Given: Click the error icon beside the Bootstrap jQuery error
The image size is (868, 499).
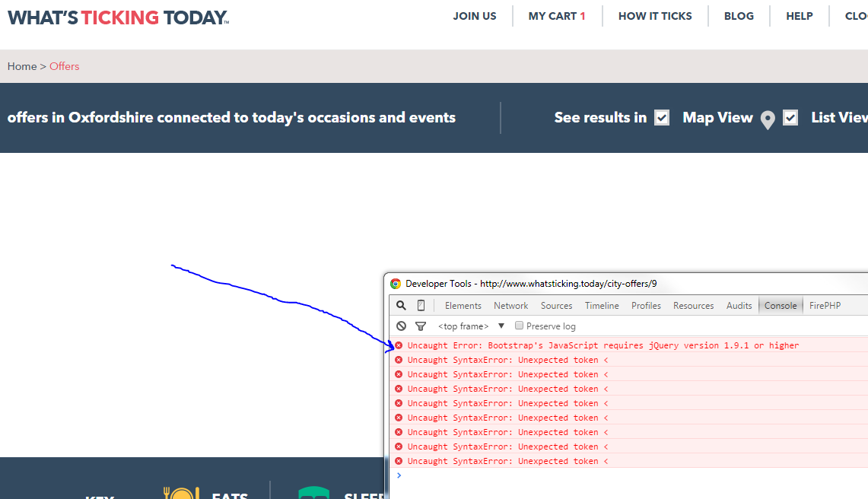Looking at the screenshot, I should point(399,345).
